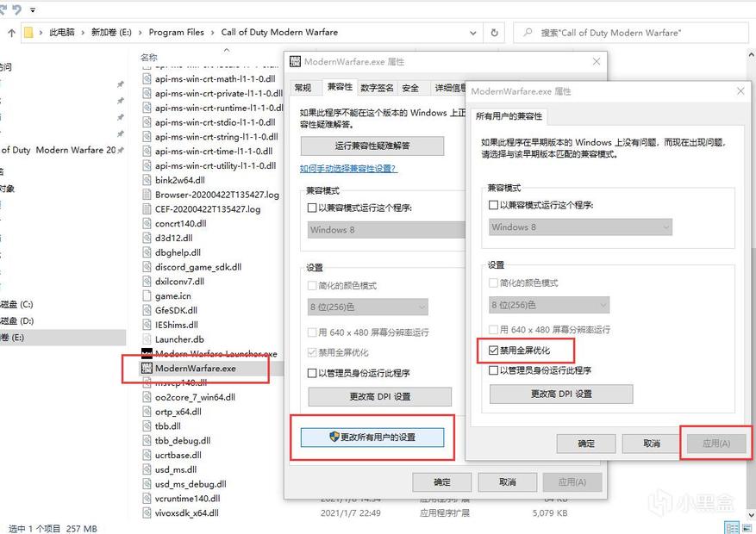Click the Call of Duty search field
Viewport: 756px width, 534px height.
click(638, 33)
